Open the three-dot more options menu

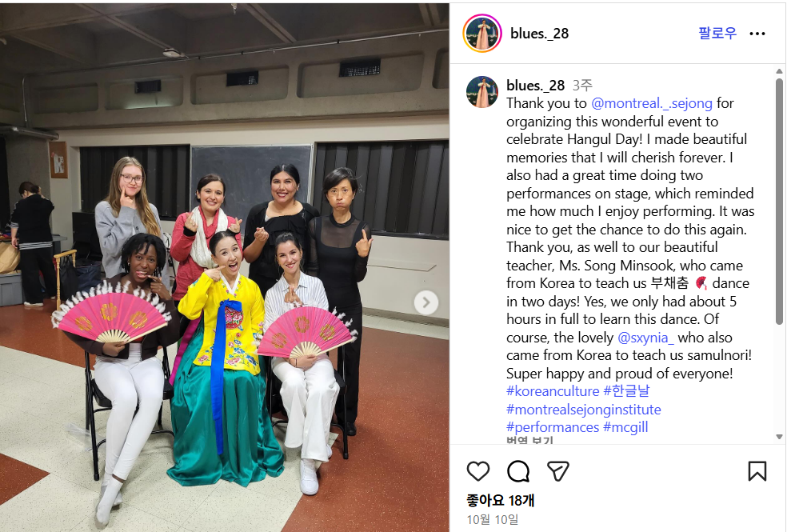point(757,34)
